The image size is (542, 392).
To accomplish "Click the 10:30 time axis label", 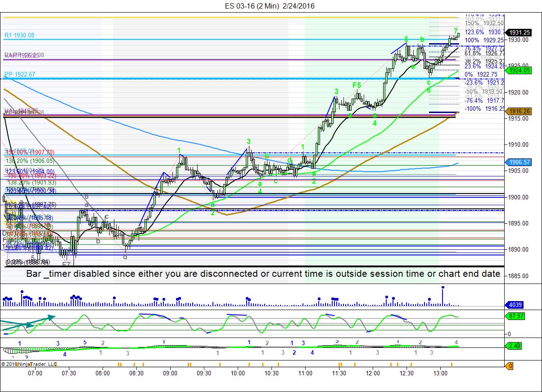I will pos(271,373).
